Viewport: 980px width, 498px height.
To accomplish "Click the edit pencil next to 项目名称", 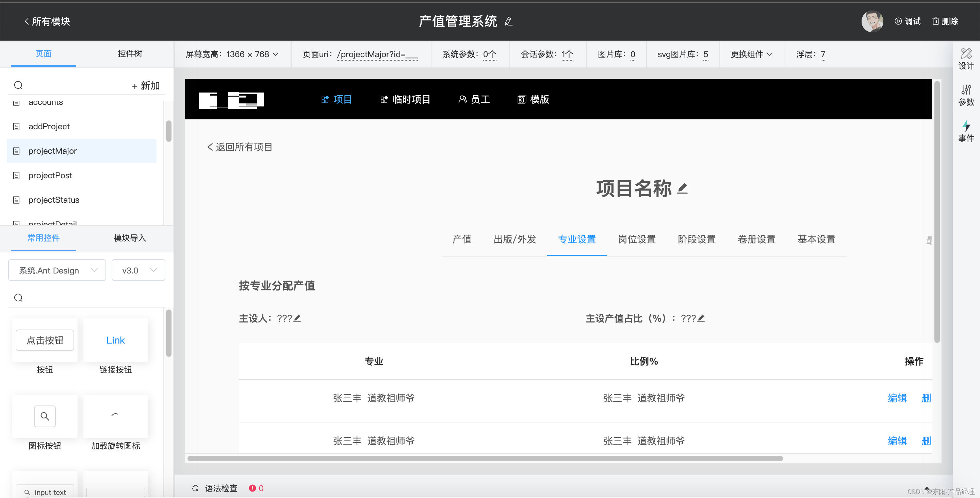I will point(682,188).
